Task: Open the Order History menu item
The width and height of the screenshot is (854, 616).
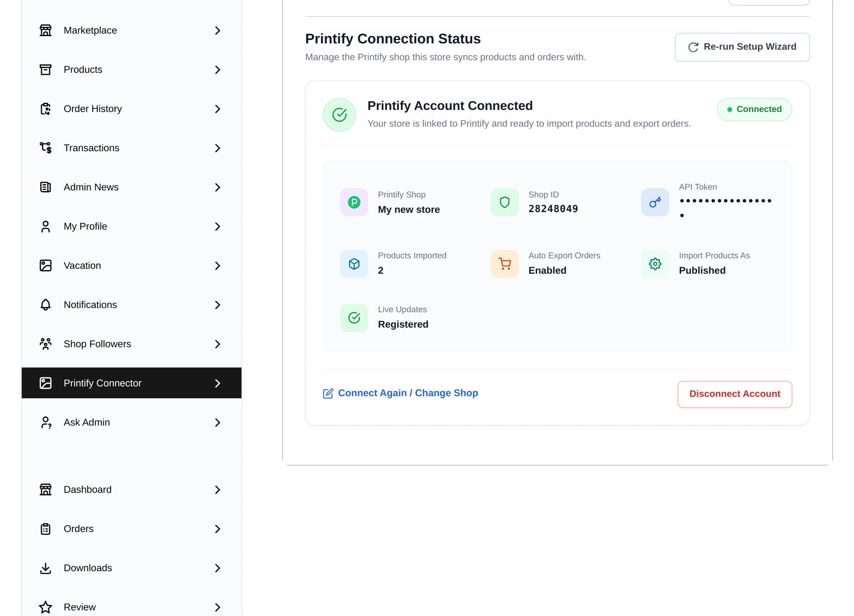Action: (131, 109)
